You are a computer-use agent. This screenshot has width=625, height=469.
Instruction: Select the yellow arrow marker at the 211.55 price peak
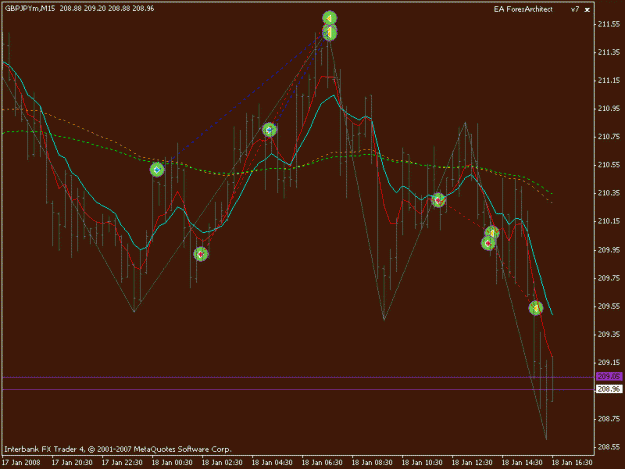click(329, 33)
